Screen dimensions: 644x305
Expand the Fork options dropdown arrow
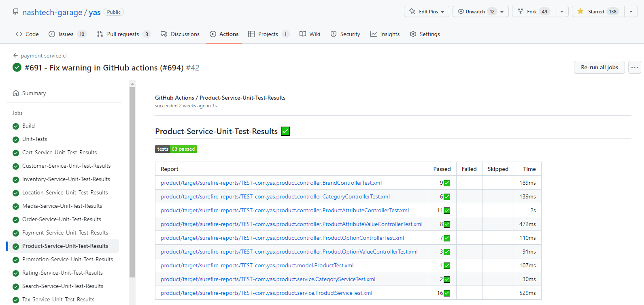click(562, 11)
